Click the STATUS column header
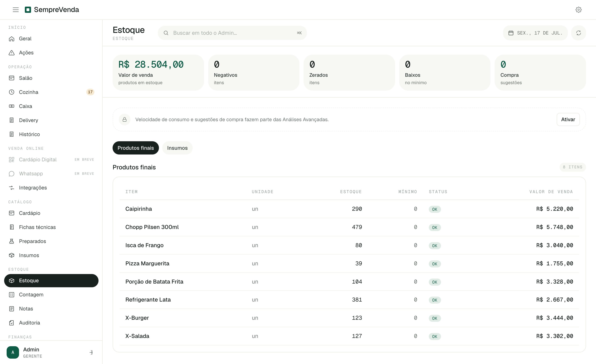The image size is (596, 364). (x=438, y=192)
